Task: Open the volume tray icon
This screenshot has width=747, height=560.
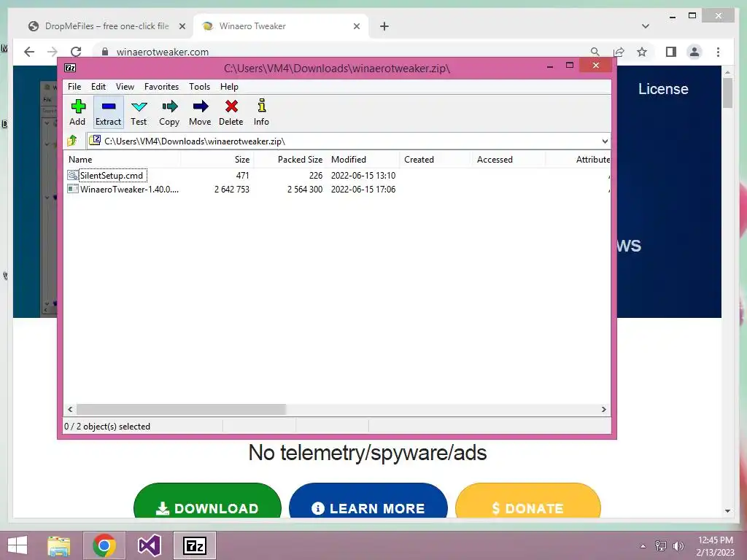Action: point(678,545)
